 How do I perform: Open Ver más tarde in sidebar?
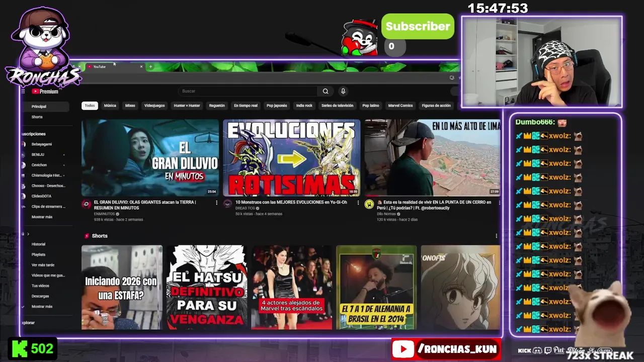point(44,265)
